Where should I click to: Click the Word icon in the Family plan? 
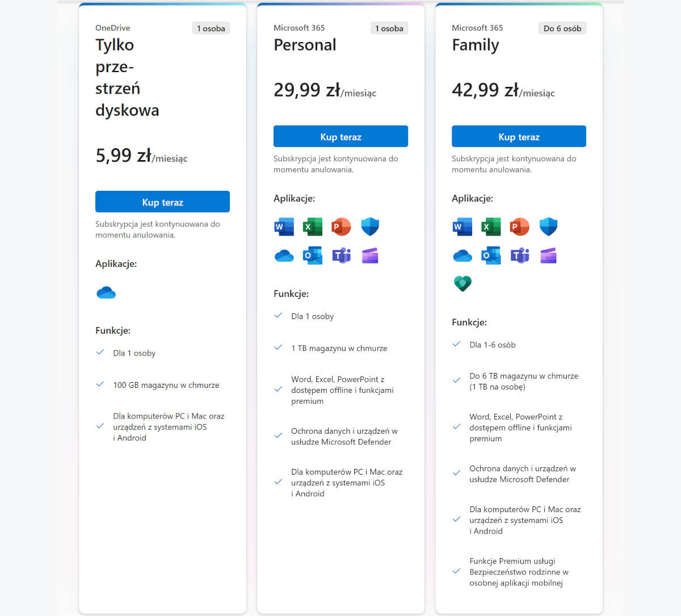coord(463,226)
